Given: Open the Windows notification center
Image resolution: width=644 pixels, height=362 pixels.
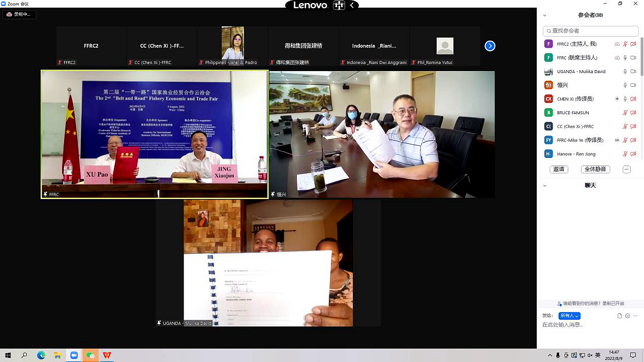Looking at the screenshot, I should [x=633, y=355].
